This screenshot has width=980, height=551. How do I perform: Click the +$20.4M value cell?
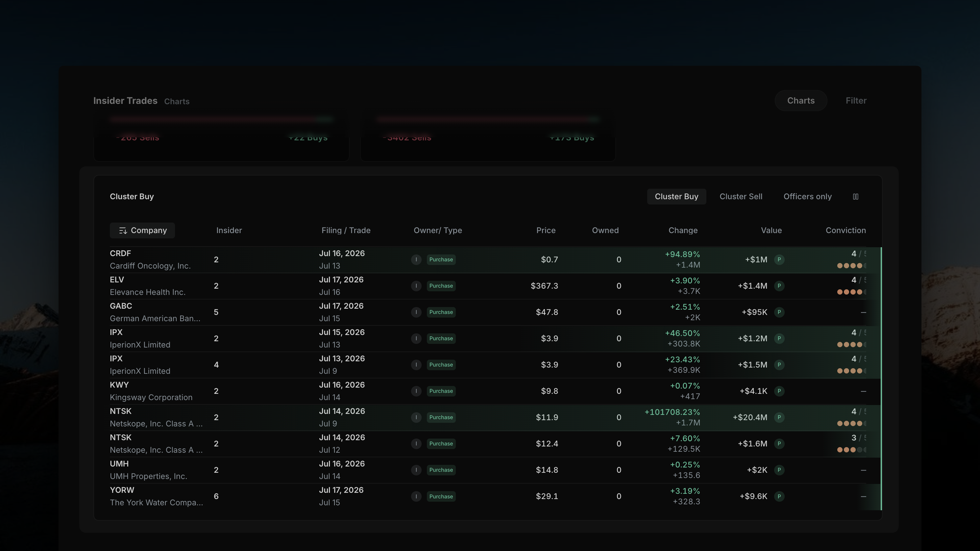(750, 417)
